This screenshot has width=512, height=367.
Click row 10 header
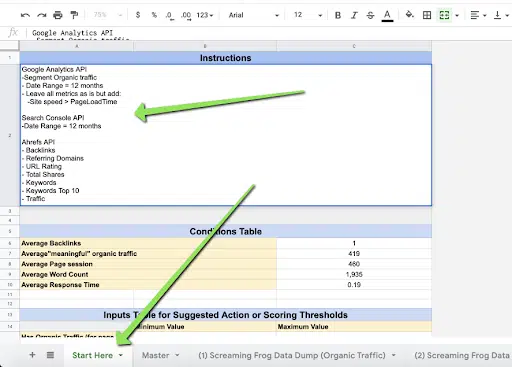coord(10,285)
